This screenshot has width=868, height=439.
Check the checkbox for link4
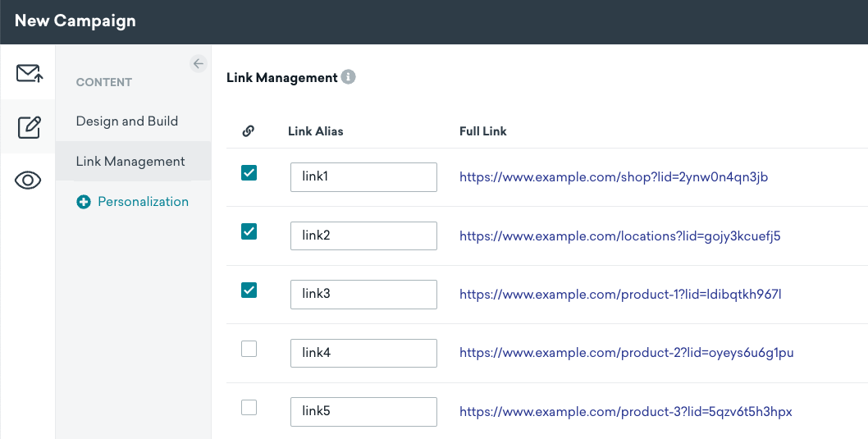(x=249, y=349)
